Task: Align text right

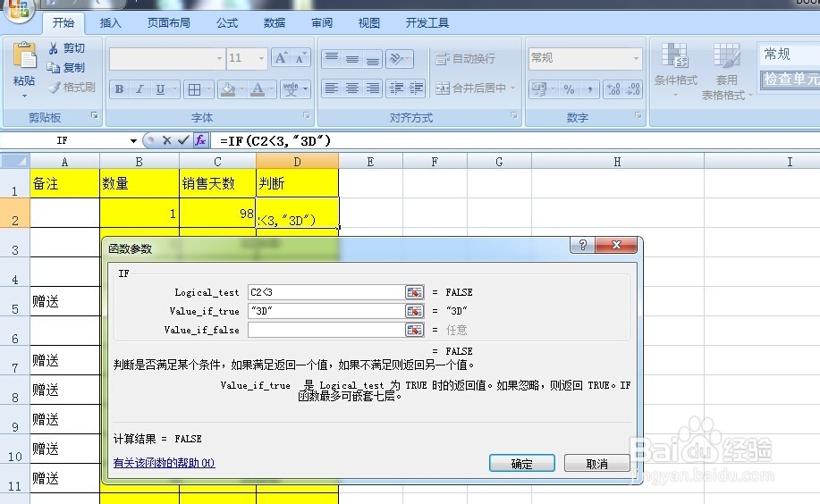Action: point(372,88)
